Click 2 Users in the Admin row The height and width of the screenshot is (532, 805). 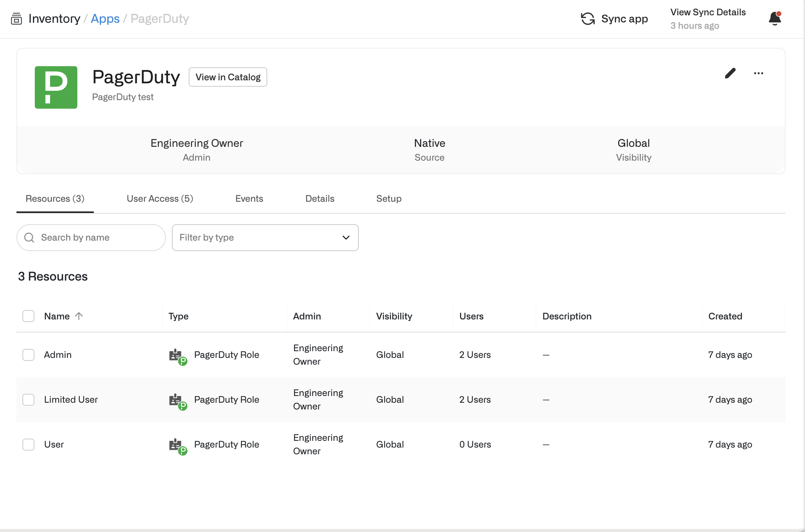point(475,355)
